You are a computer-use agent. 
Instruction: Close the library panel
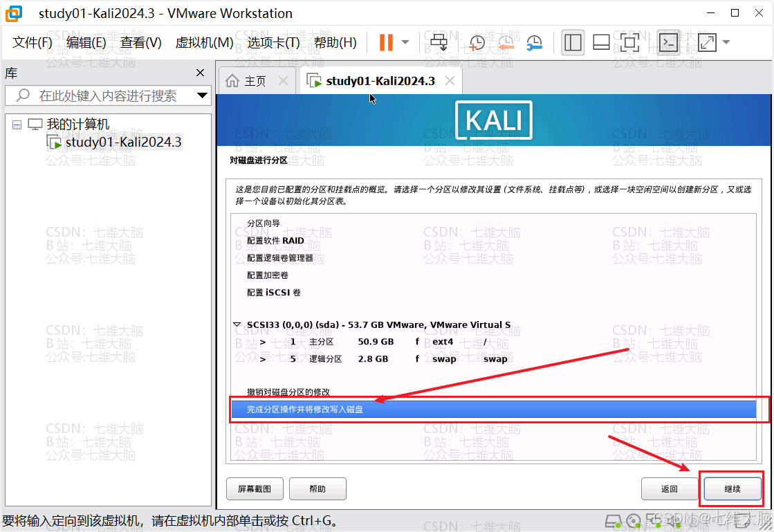click(200, 73)
